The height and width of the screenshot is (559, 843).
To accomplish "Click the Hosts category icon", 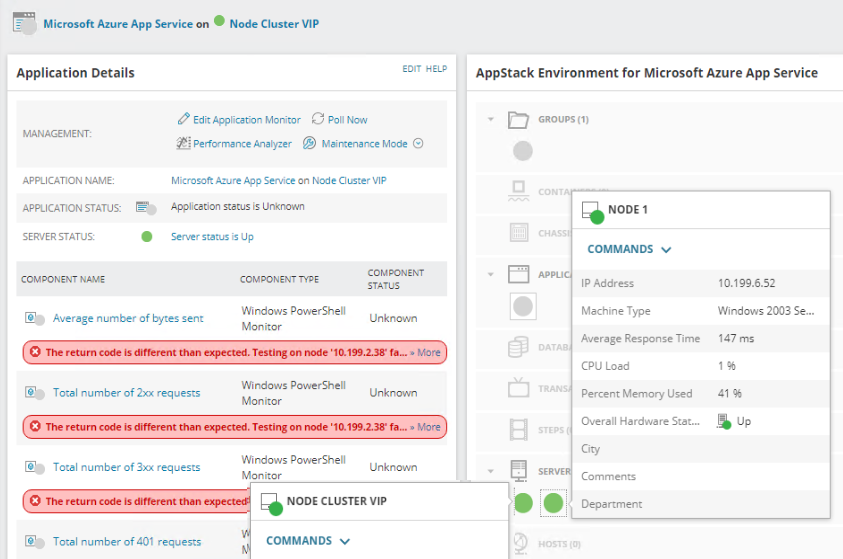I will (x=520, y=543).
